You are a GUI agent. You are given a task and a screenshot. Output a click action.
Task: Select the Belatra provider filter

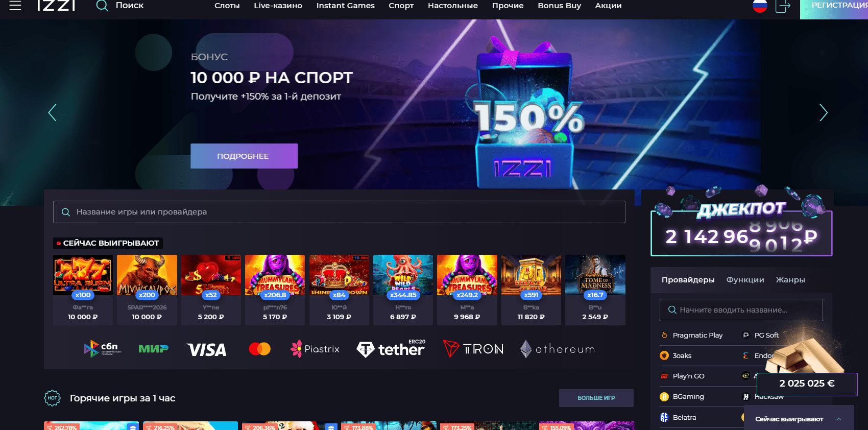[684, 417]
